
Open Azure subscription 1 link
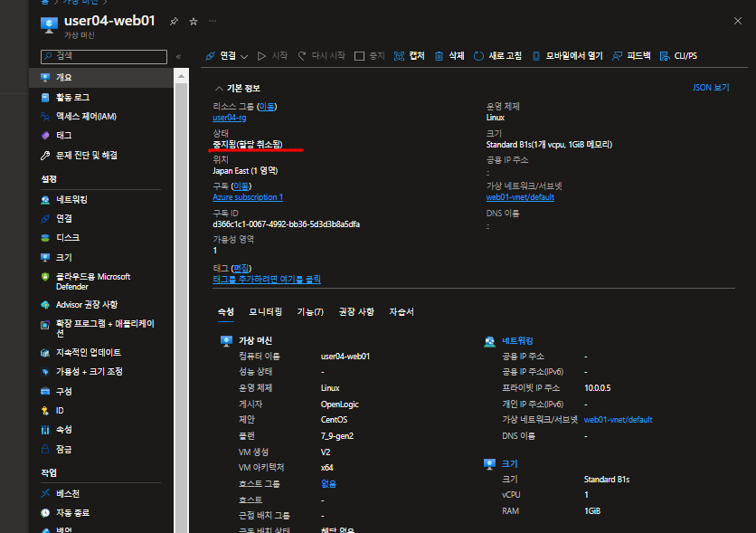pos(248,197)
